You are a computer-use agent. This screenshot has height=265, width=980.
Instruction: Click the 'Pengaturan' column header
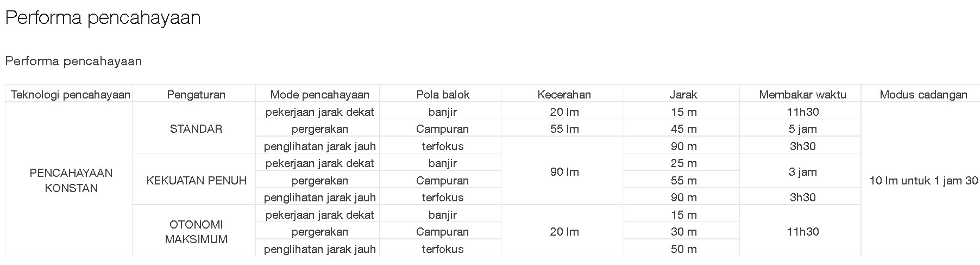pos(196,95)
